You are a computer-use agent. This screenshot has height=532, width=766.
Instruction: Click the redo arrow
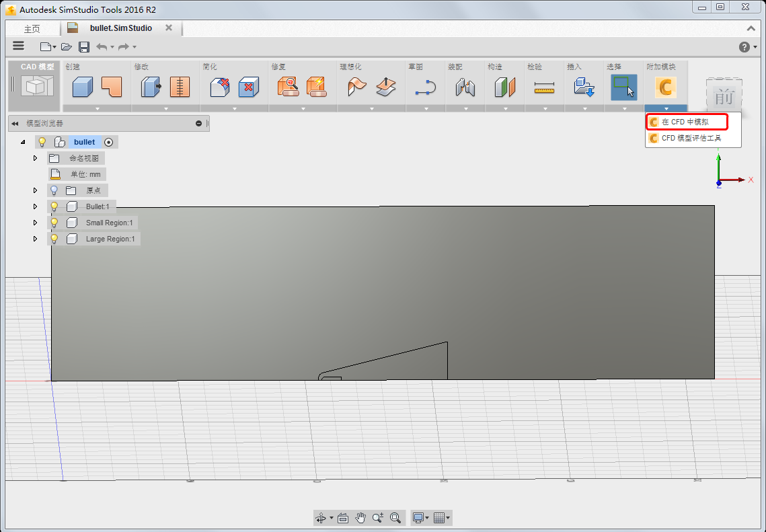pyautogui.click(x=124, y=47)
